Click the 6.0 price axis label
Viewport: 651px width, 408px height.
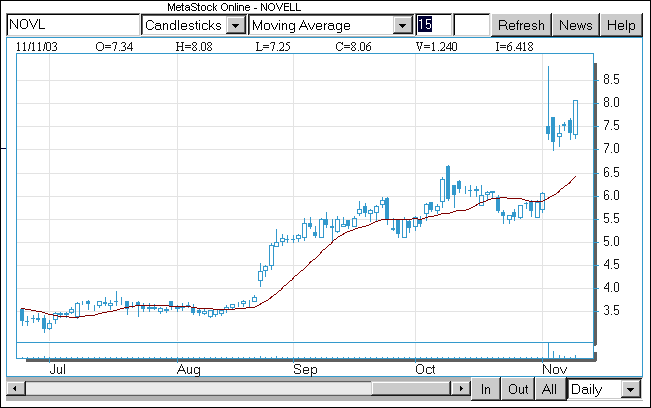(x=611, y=195)
